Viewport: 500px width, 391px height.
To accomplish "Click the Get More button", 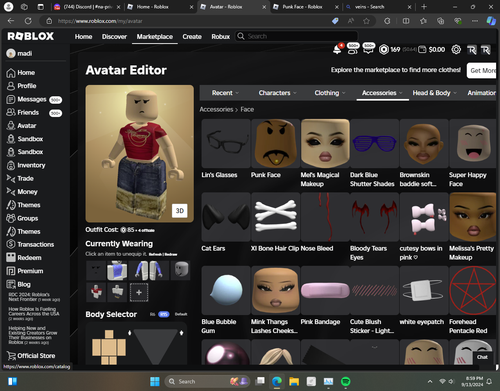I will pos(482,70).
